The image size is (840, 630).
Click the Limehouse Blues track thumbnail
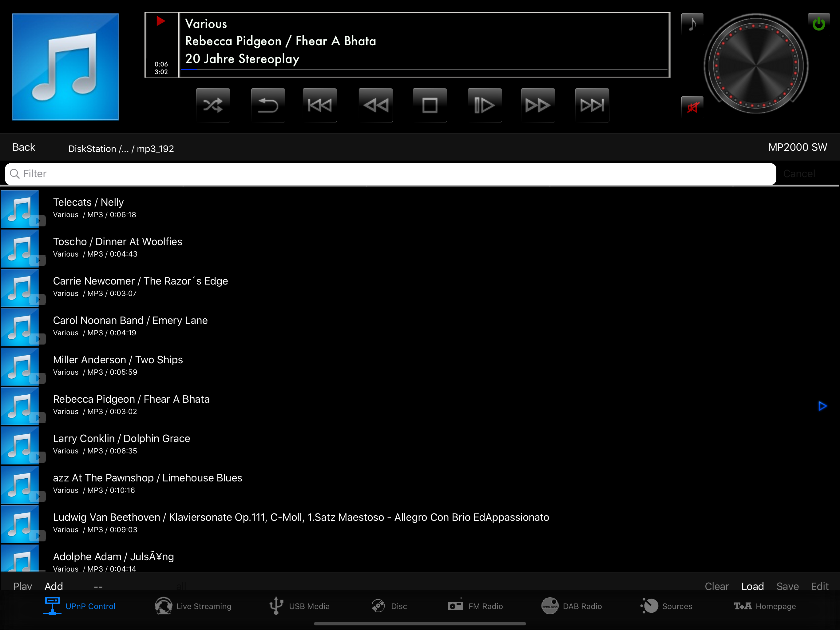[x=20, y=484]
